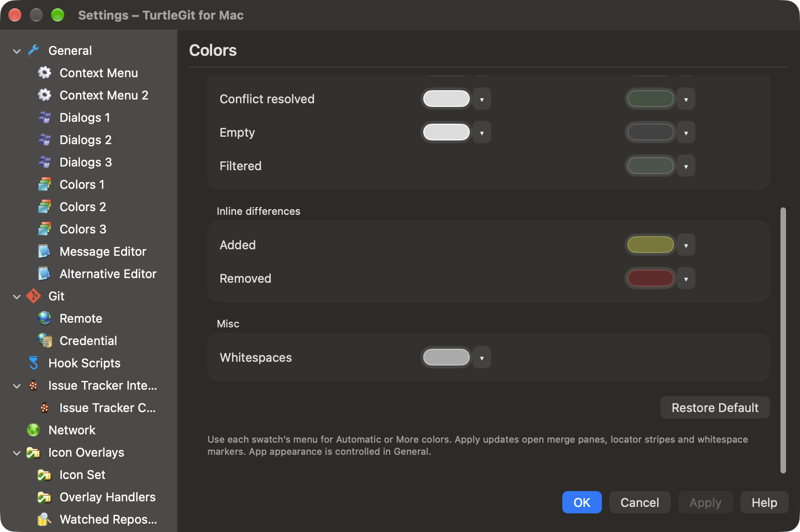Click the red Git logo icon
Image resolution: width=800 pixels, height=532 pixels.
click(x=33, y=296)
